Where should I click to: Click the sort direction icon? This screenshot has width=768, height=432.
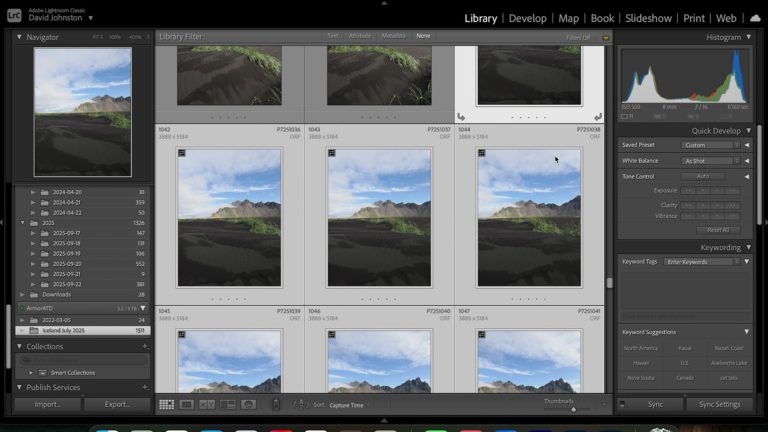pyautogui.click(x=299, y=404)
